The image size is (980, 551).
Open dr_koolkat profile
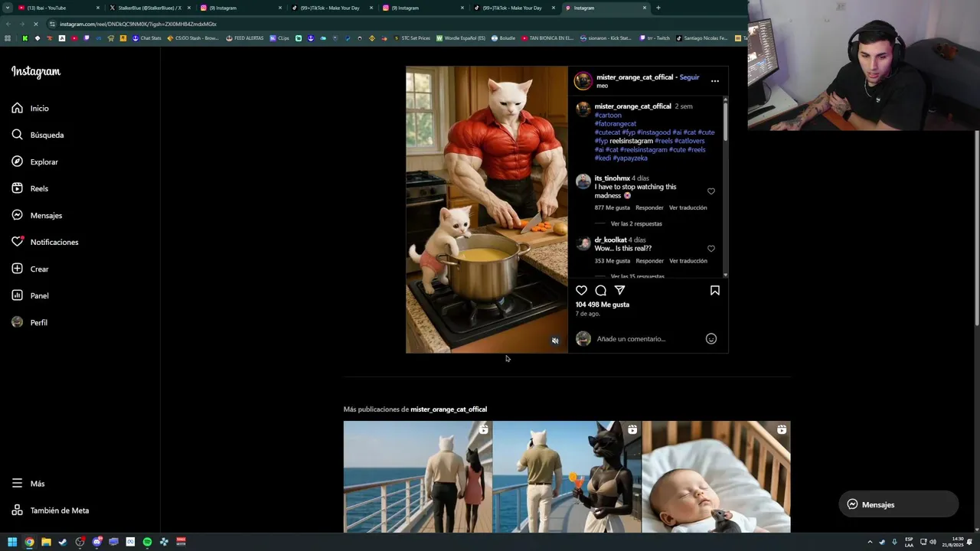611,240
